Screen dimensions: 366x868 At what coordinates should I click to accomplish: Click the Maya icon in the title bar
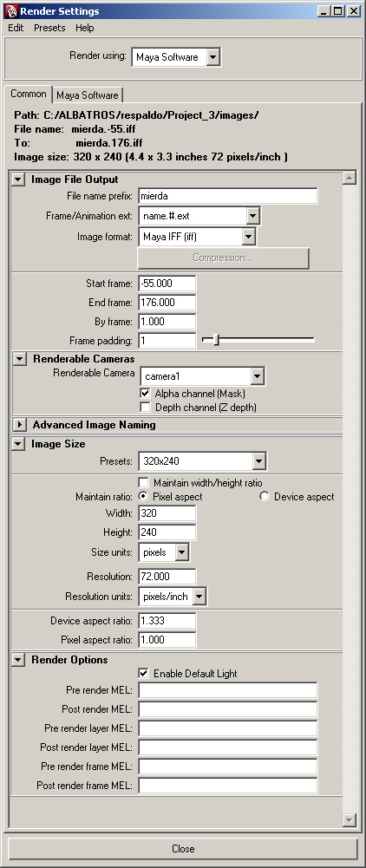point(11,11)
